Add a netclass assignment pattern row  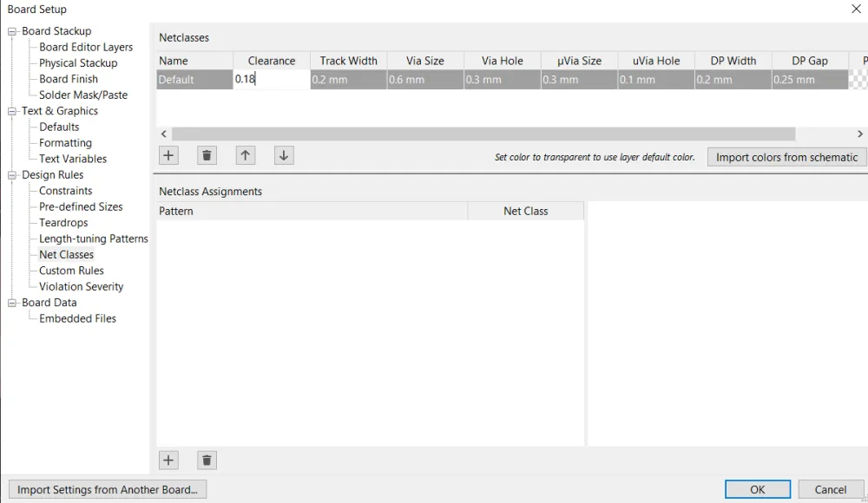pyautogui.click(x=168, y=461)
